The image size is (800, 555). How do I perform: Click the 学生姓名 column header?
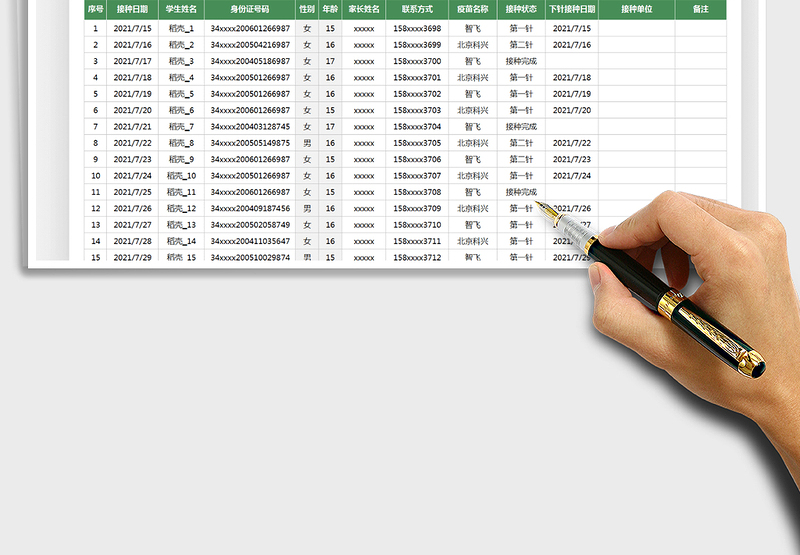(181, 9)
